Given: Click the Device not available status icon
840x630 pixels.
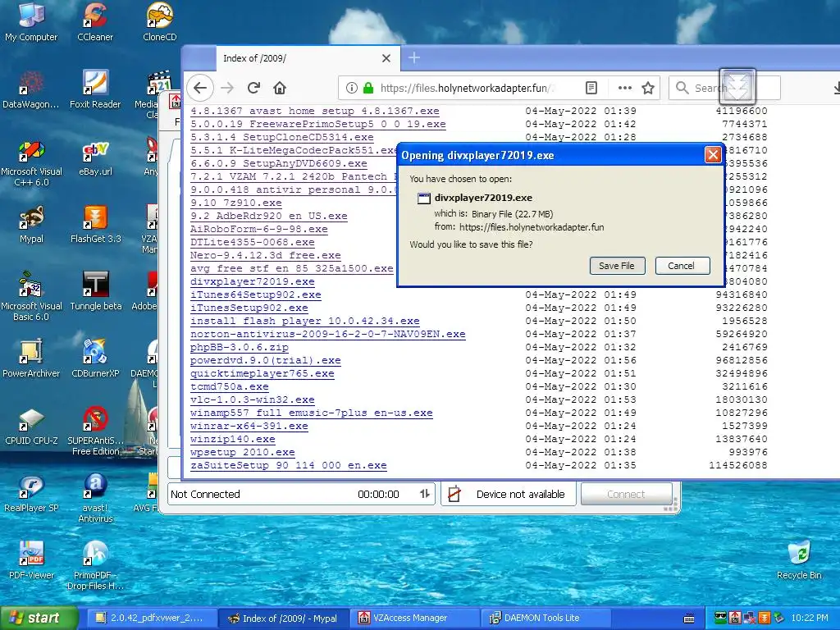Looking at the screenshot, I should (454, 494).
